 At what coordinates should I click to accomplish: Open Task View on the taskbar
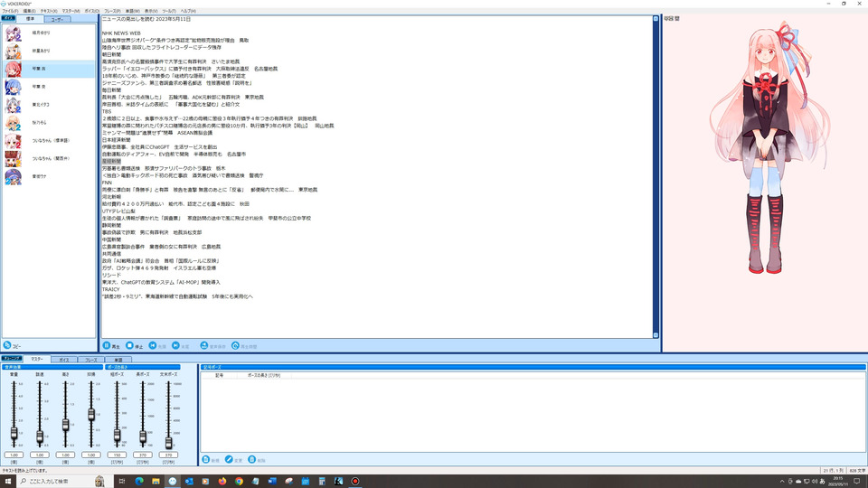point(122,482)
